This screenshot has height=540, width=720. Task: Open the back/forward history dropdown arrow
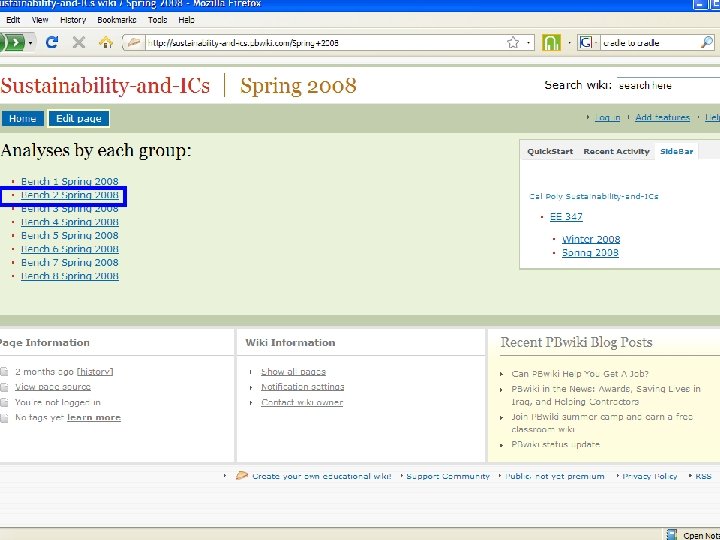[x=30, y=43]
